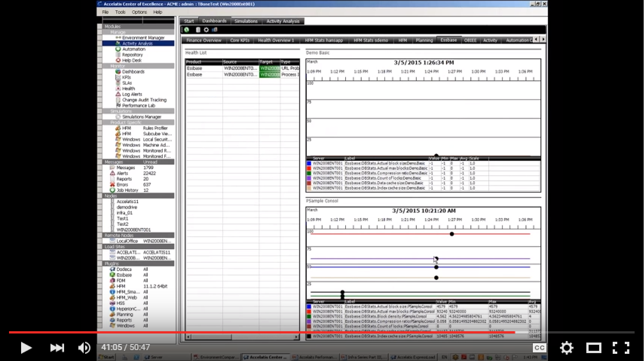Open Dashboards under the Monitor section

tap(133, 72)
